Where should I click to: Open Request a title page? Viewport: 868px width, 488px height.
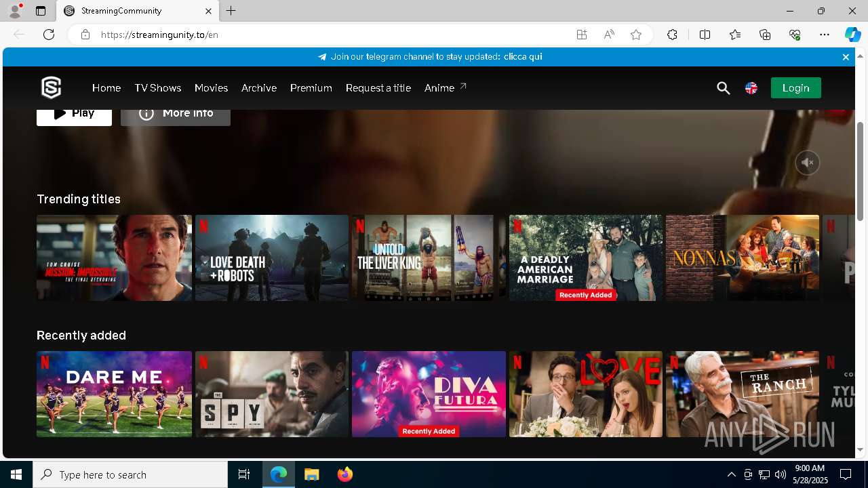click(x=378, y=88)
